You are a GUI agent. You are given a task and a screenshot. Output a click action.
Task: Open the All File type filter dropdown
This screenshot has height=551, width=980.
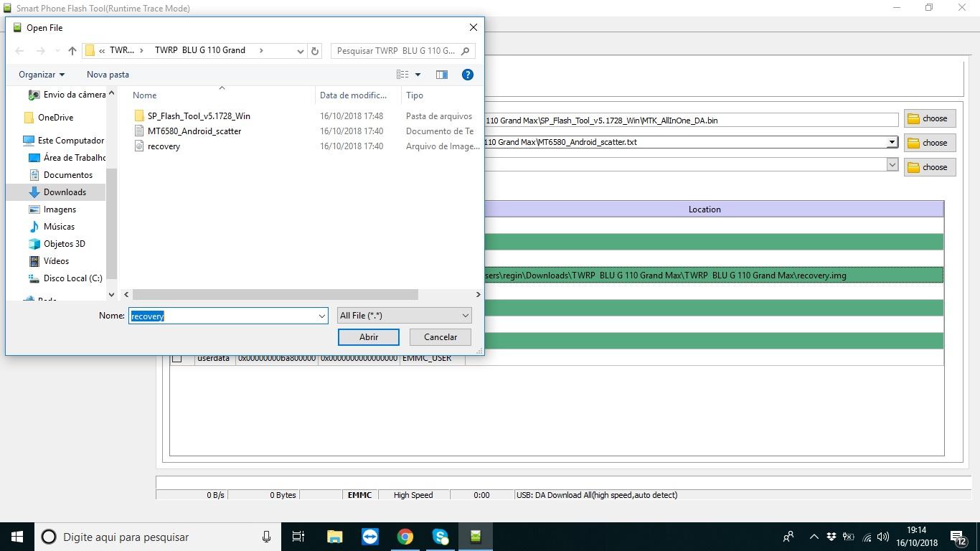(404, 316)
